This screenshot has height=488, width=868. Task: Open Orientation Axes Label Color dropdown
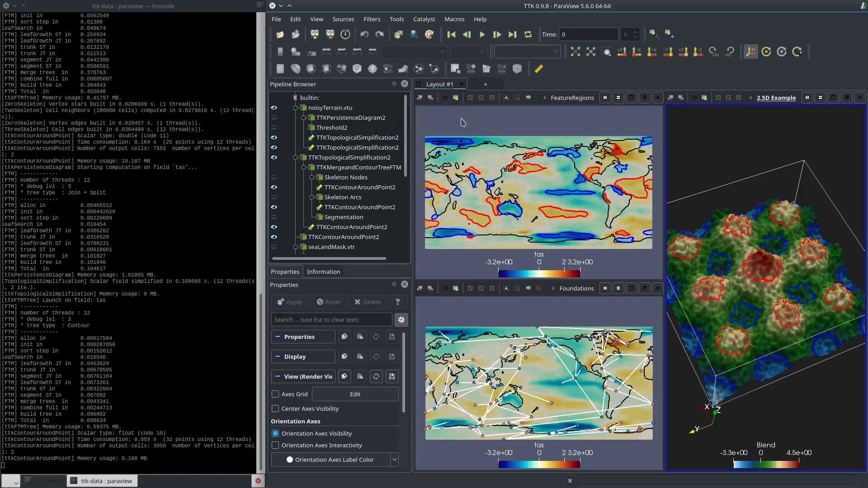point(394,460)
